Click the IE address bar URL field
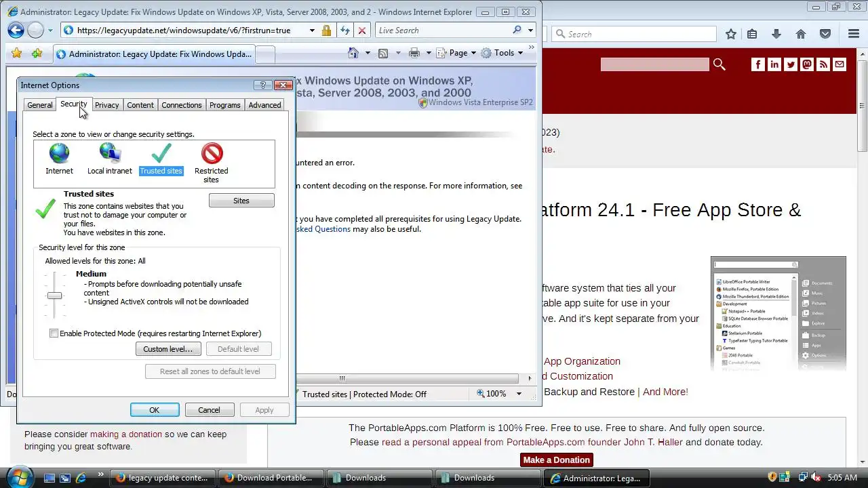868x488 pixels. (183, 30)
